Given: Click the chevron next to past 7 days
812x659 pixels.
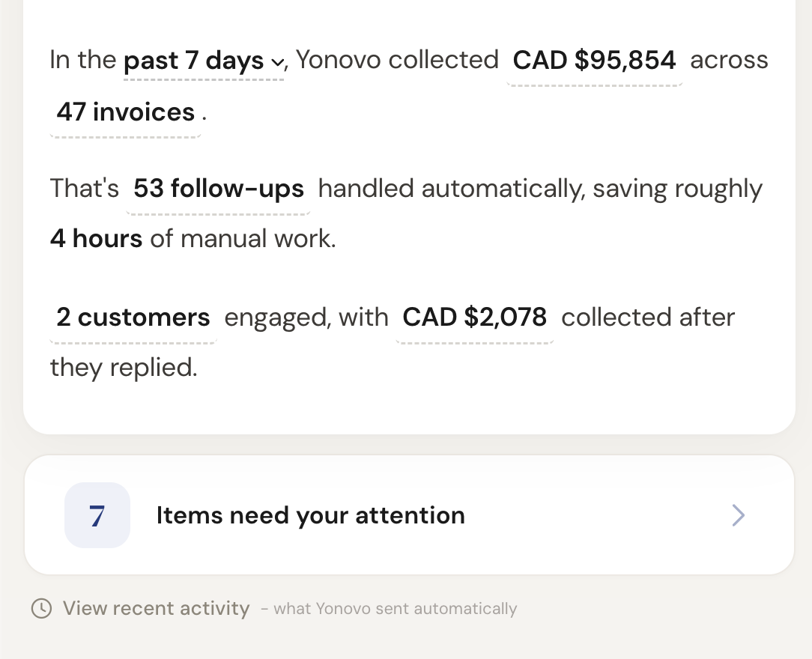Looking at the screenshot, I should click(x=276, y=63).
